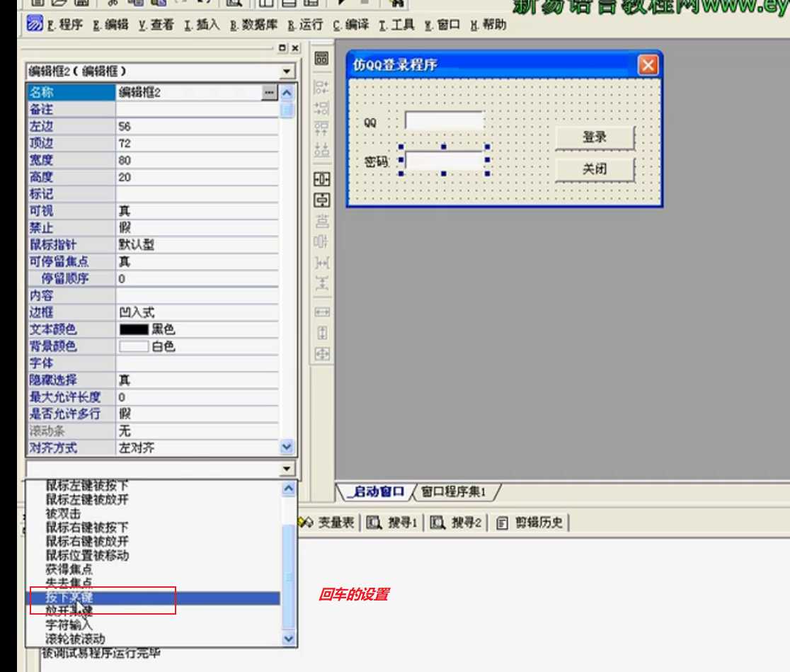Open the 剪辑历史 bottom tab
The width and height of the screenshot is (790, 672).
coord(529,523)
